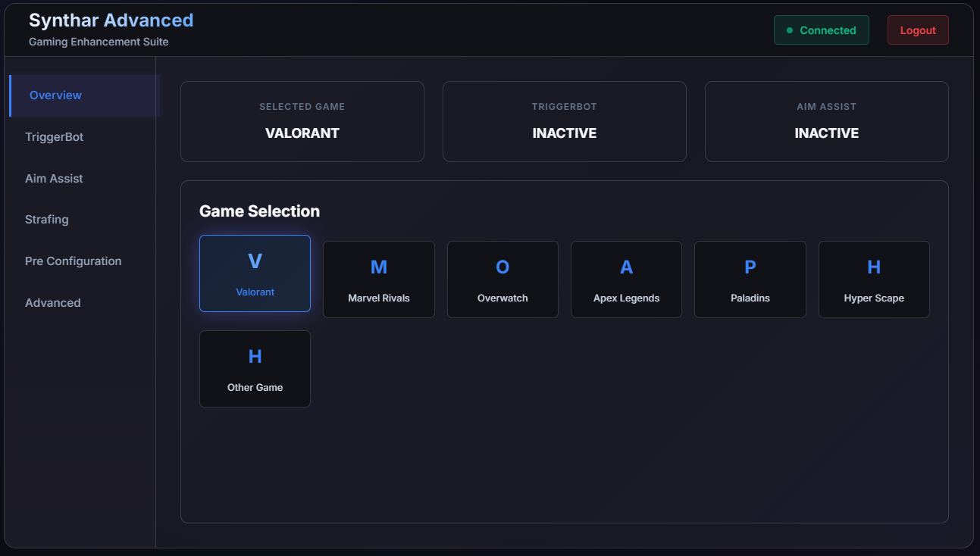Click the AIM ASSIST INACTIVE card
980x556 pixels.
point(826,121)
